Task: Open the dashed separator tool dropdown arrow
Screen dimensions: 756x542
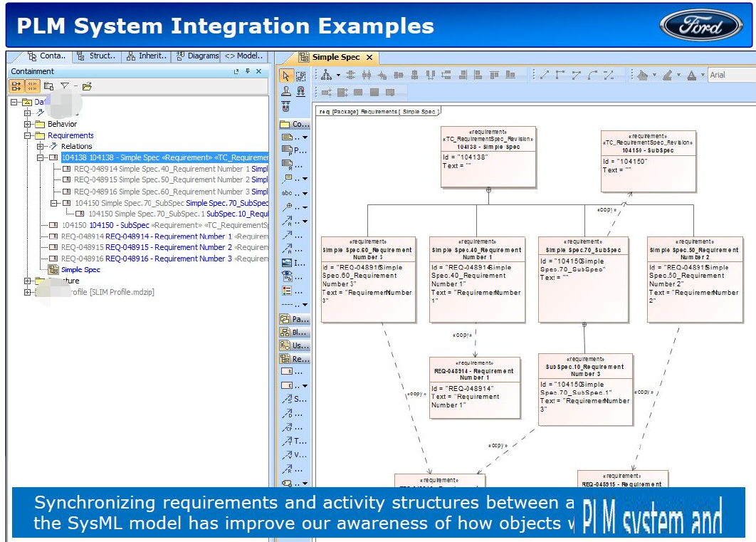Action: pyautogui.click(x=305, y=305)
